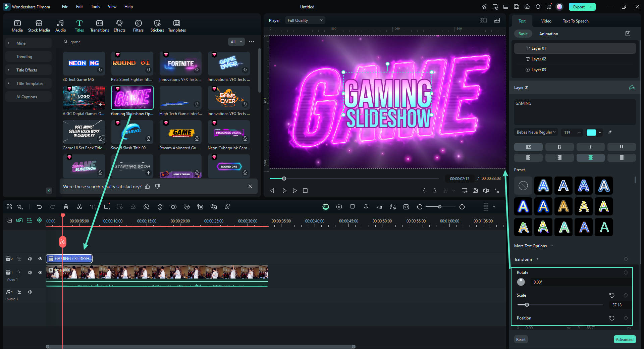Open the Filters panel
The image size is (644, 349).
tap(138, 26)
